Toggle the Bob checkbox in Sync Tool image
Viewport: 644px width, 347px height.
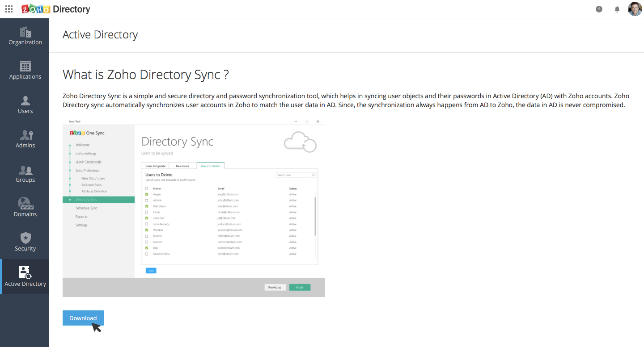click(x=147, y=248)
